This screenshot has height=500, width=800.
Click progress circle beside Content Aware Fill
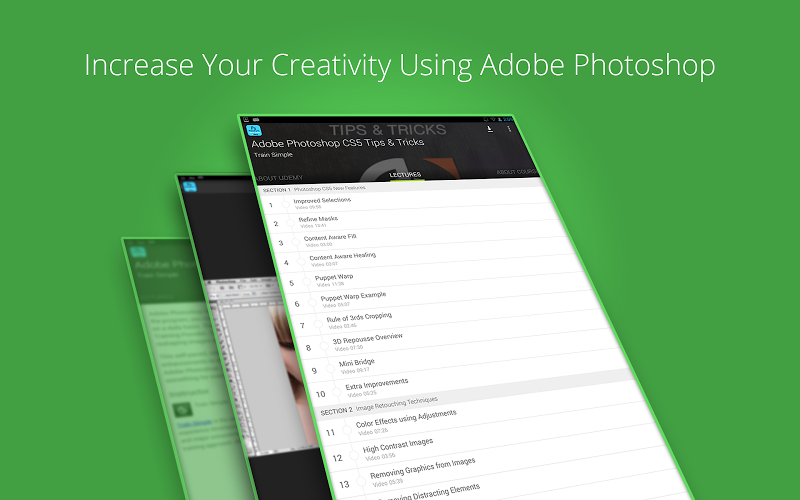point(295,242)
